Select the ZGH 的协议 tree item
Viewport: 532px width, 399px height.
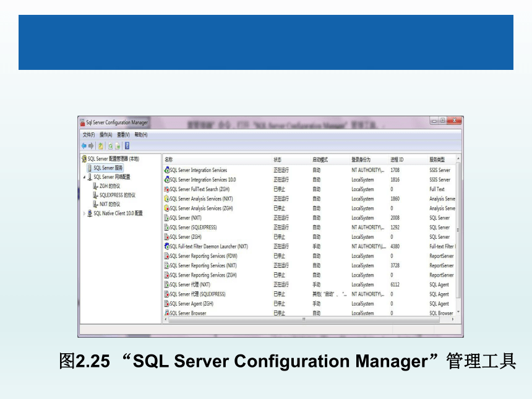(x=109, y=186)
